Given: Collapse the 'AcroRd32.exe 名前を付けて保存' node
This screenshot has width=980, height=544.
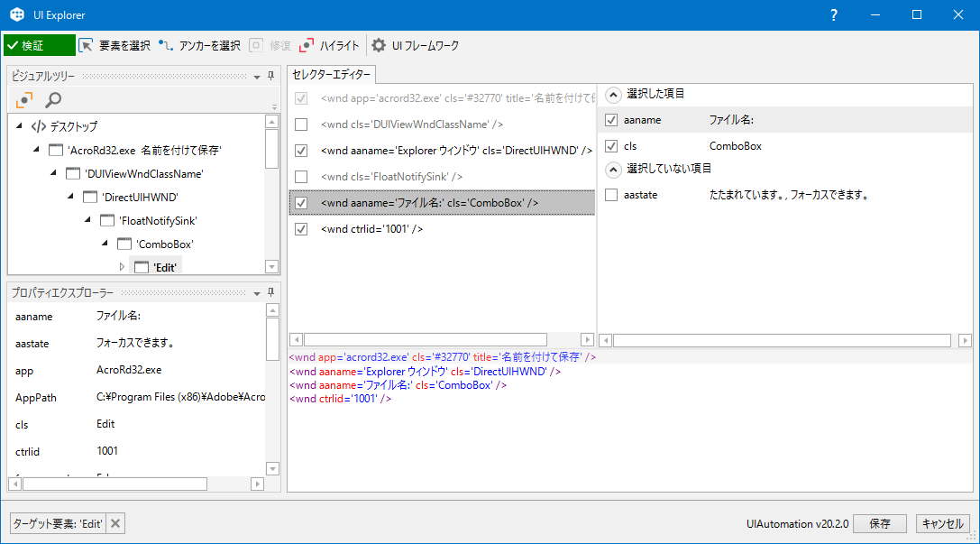Looking at the screenshot, I should click(36, 150).
